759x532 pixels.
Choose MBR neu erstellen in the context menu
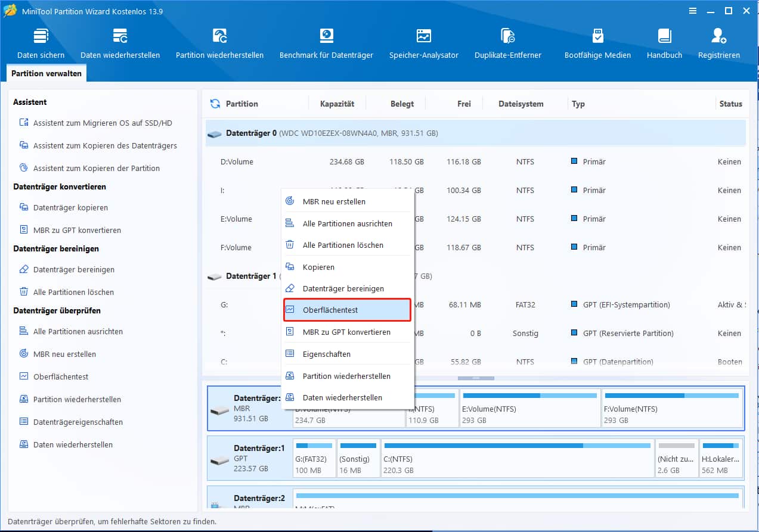(x=348, y=201)
